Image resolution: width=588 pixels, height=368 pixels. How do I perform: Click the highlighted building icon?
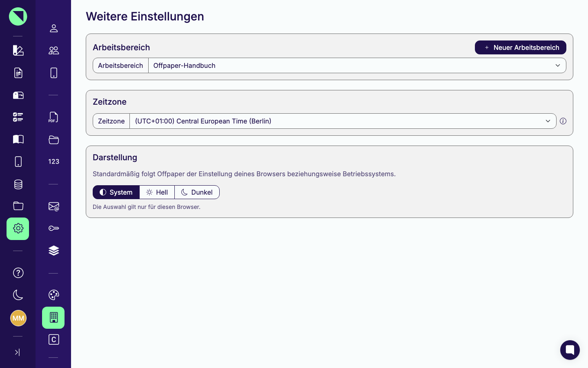53,318
